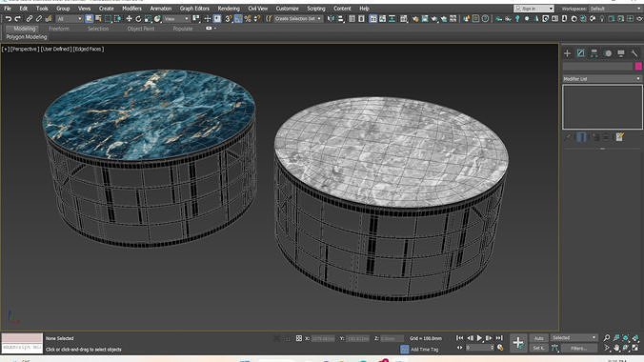Activate the Select and Link tool
Image resolution: width=644 pixels, height=362 pixels.
pyautogui.click(x=30, y=19)
